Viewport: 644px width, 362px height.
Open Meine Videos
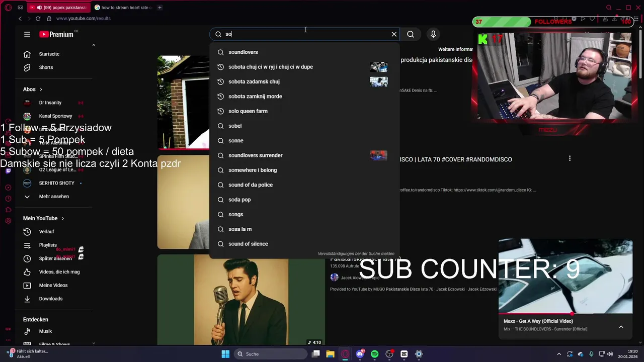click(x=54, y=285)
